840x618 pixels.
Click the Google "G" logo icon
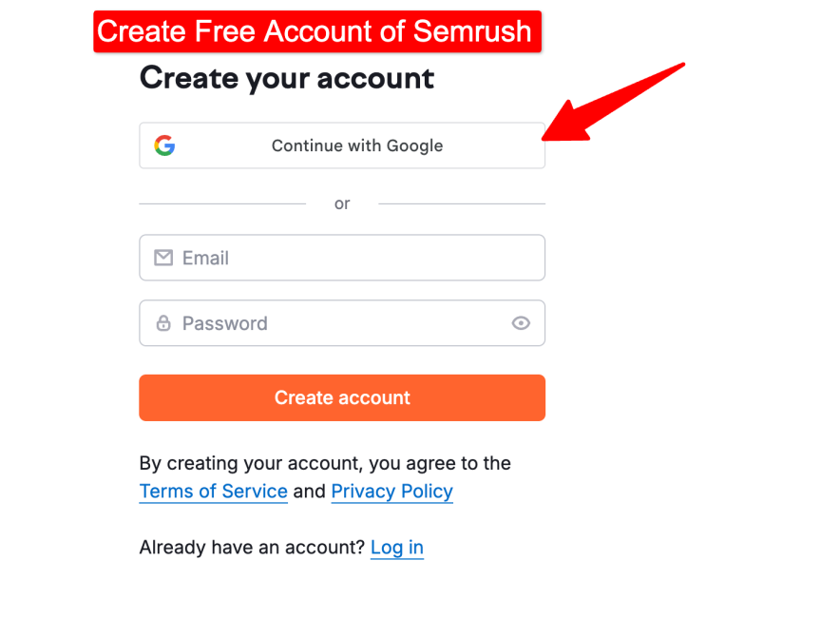pyautogui.click(x=165, y=145)
